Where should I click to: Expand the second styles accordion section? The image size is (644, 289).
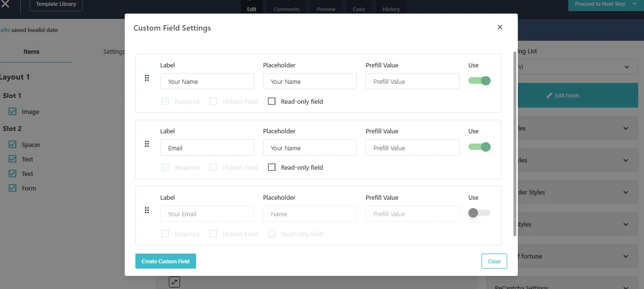(x=563, y=161)
